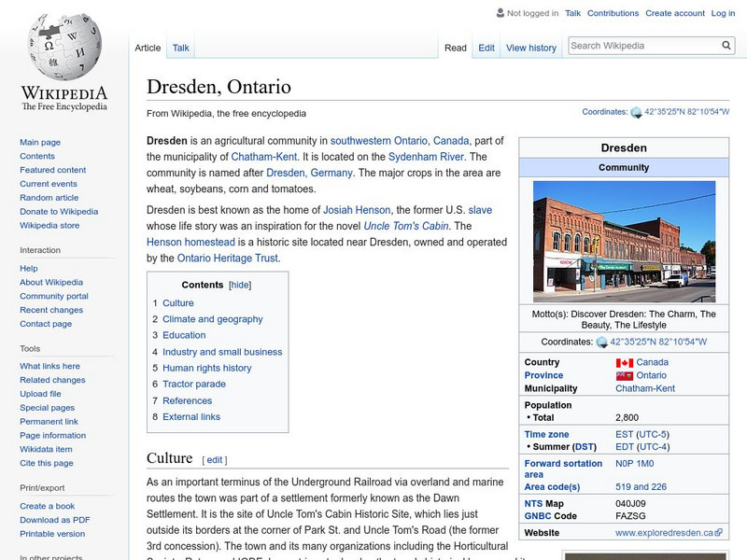This screenshot has width=747, height=560.
Task: Jump to Culture in Contents
Action: (x=177, y=302)
